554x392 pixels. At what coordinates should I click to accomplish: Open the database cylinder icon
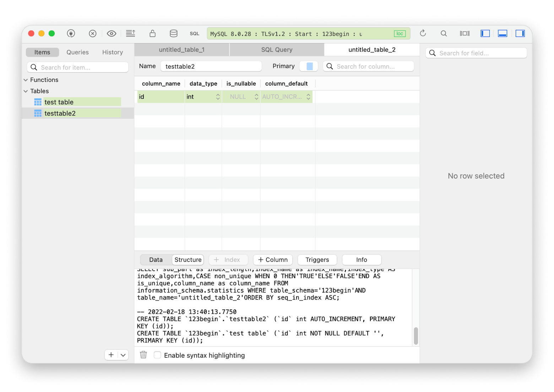173,33
